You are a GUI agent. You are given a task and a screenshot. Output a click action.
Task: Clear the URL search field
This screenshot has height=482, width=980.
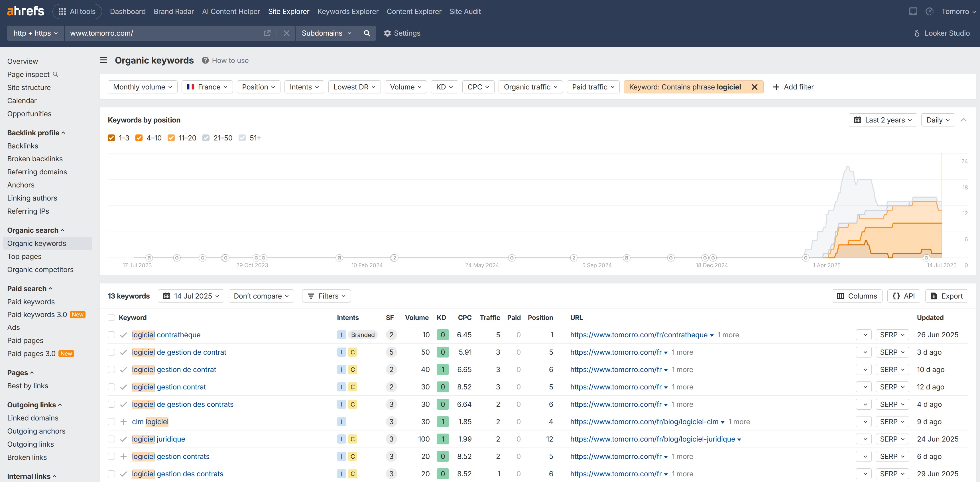[x=286, y=33]
